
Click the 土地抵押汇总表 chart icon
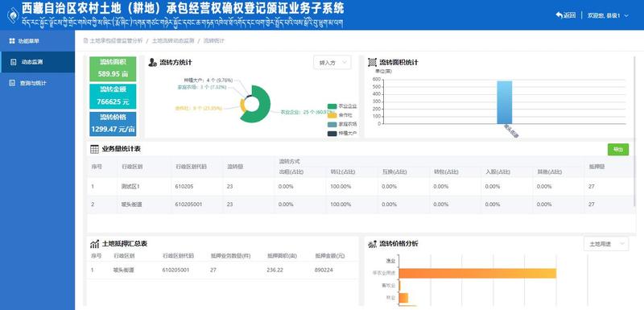click(94, 244)
